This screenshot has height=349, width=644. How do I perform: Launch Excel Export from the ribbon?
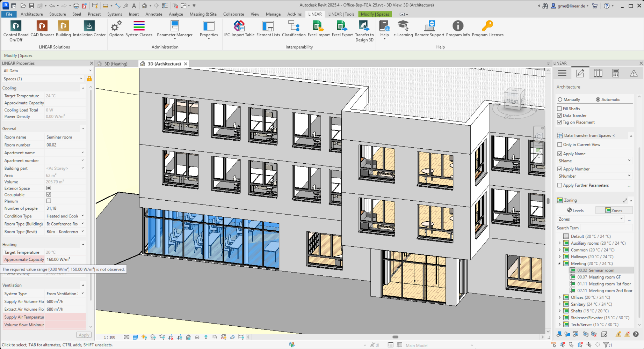tap(342, 26)
